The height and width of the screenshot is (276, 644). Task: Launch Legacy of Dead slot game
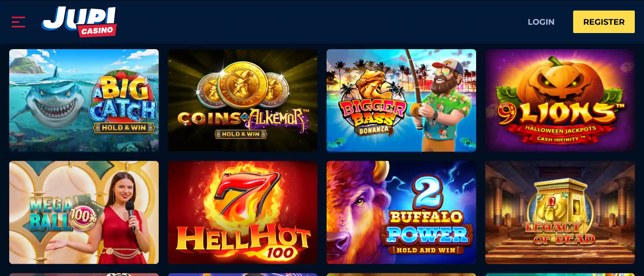tap(560, 212)
